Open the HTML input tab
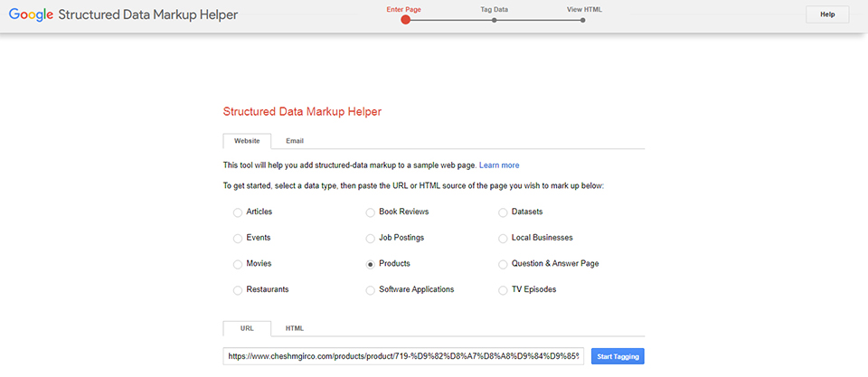 pyautogui.click(x=295, y=328)
